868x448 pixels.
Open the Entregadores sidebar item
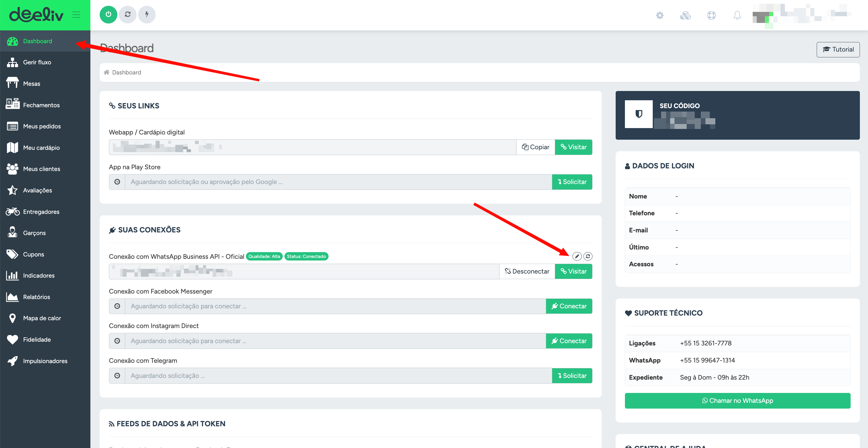(41, 212)
